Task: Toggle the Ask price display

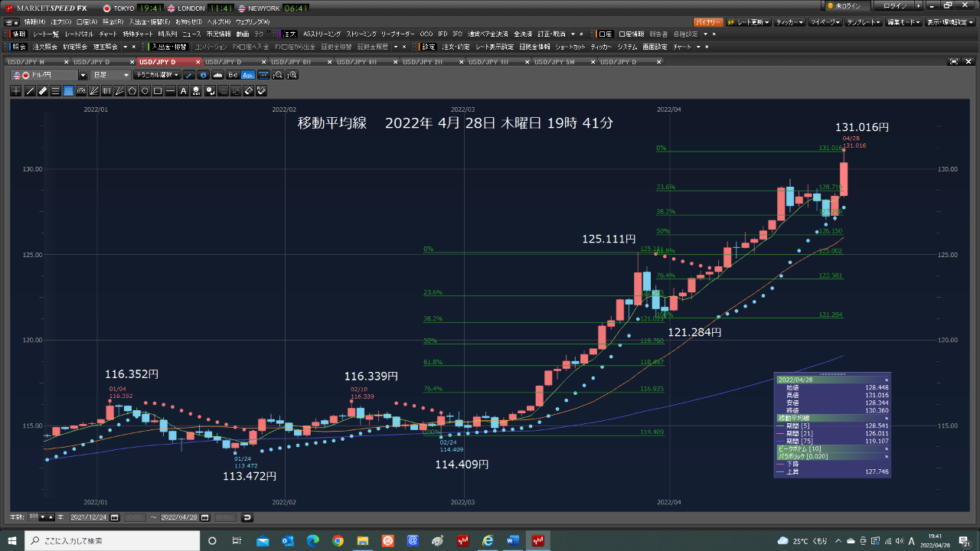Action: (x=247, y=75)
